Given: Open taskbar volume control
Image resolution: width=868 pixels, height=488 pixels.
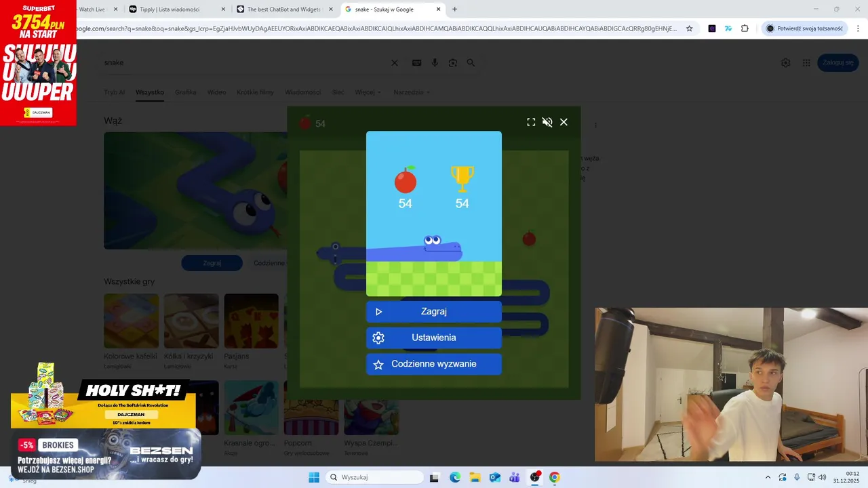Looking at the screenshot, I should coord(823,477).
